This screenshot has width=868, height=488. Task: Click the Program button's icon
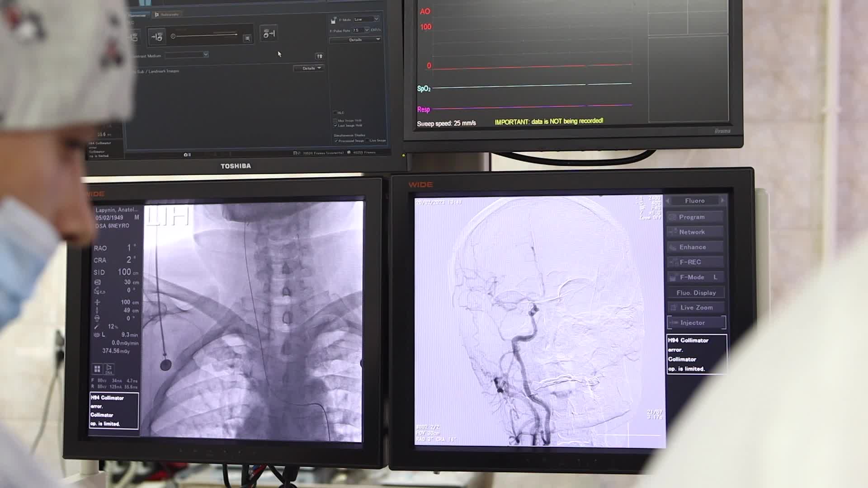click(x=673, y=217)
